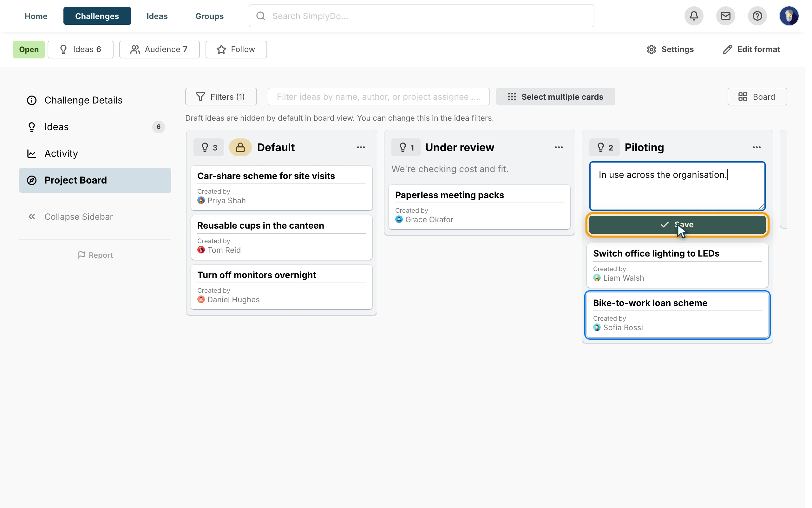Open the Turn off monitors overnight card
This screenshot has width=812, height=508.
click(x=281, y=287)
